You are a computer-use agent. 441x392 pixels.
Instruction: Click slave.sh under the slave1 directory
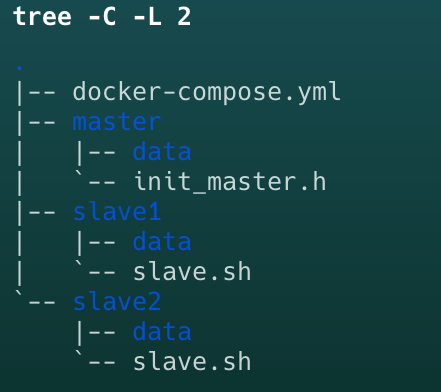(192, 272)
